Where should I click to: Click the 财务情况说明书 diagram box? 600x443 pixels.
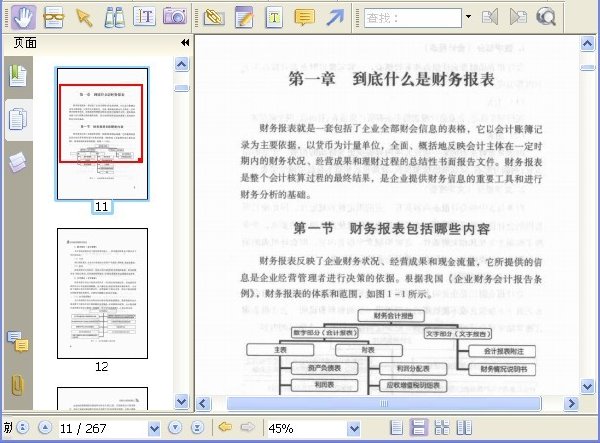[502, 369]
